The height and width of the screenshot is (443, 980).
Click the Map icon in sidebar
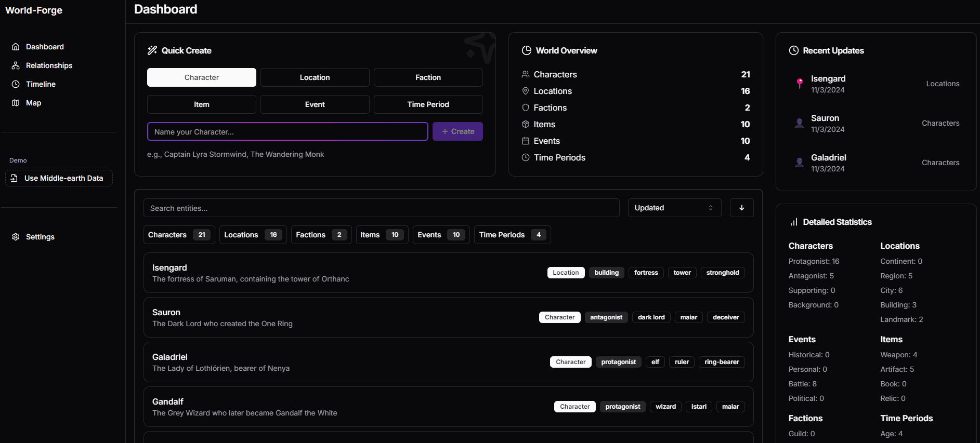[x=16, y=103]
